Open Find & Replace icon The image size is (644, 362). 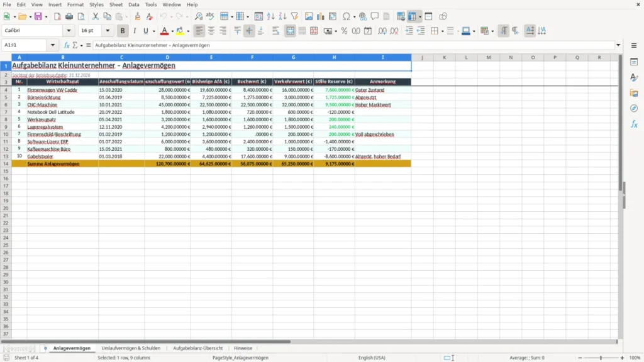point(198,16)
